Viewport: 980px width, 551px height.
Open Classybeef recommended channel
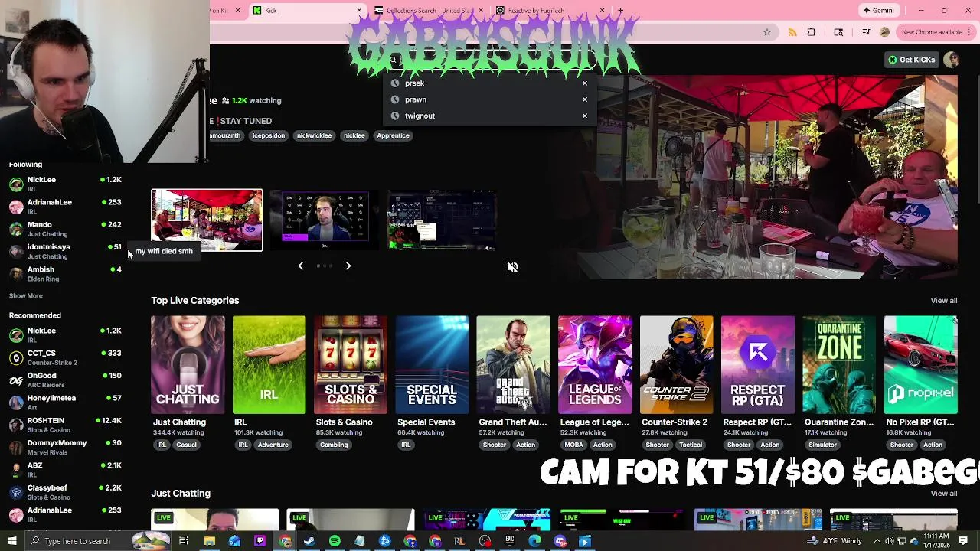pyautogui.click(x=65, y=492)
